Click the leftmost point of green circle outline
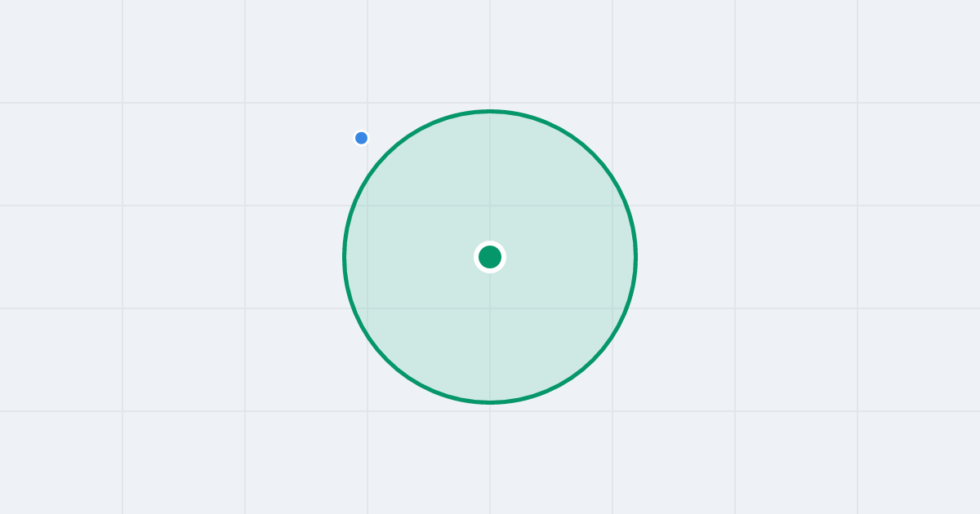 [345, 257]
